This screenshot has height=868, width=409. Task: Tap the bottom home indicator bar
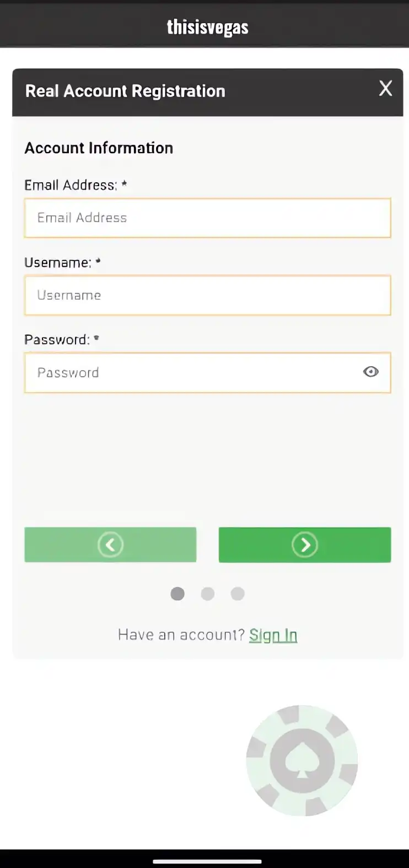(x=207, y=861)
